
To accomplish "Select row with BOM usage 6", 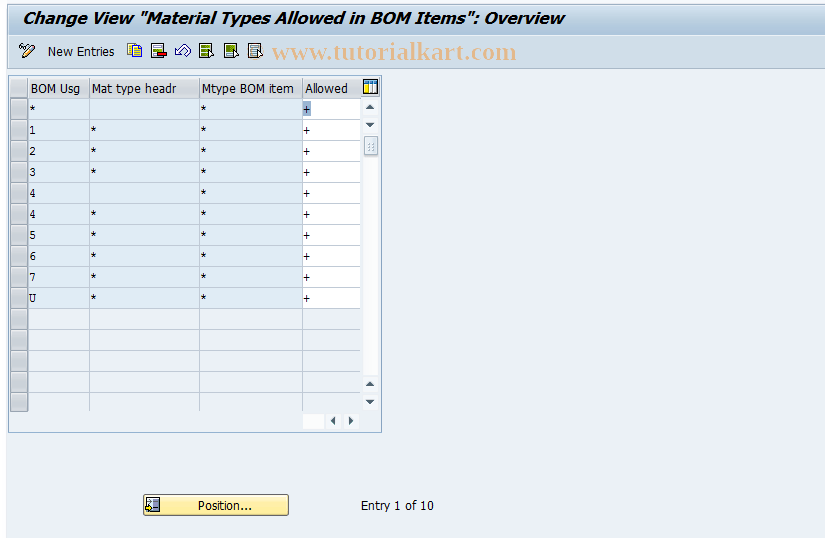I will click(19, 256).
